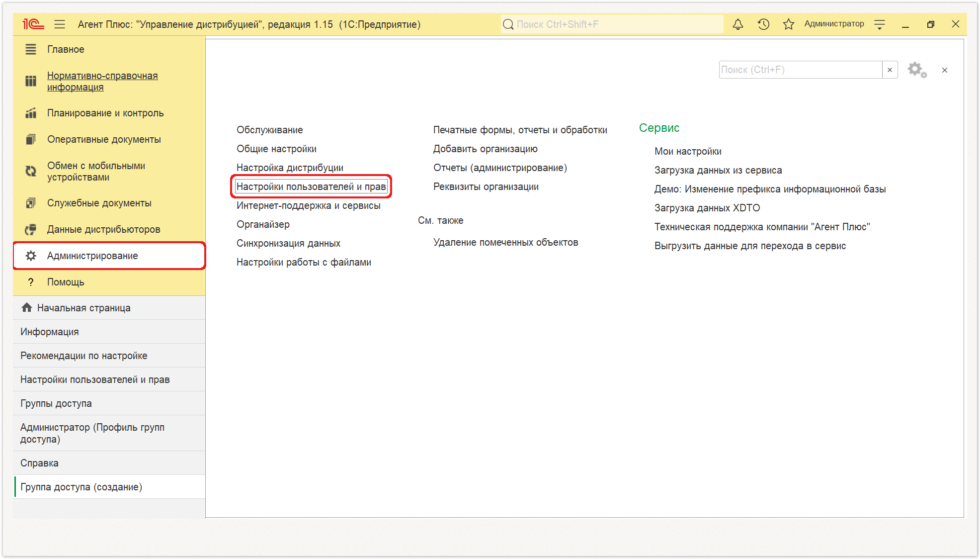The height and width of the screenshot is (559, 980).
Task: Open the Обслуживание link
Action: [x=269, y=130]
